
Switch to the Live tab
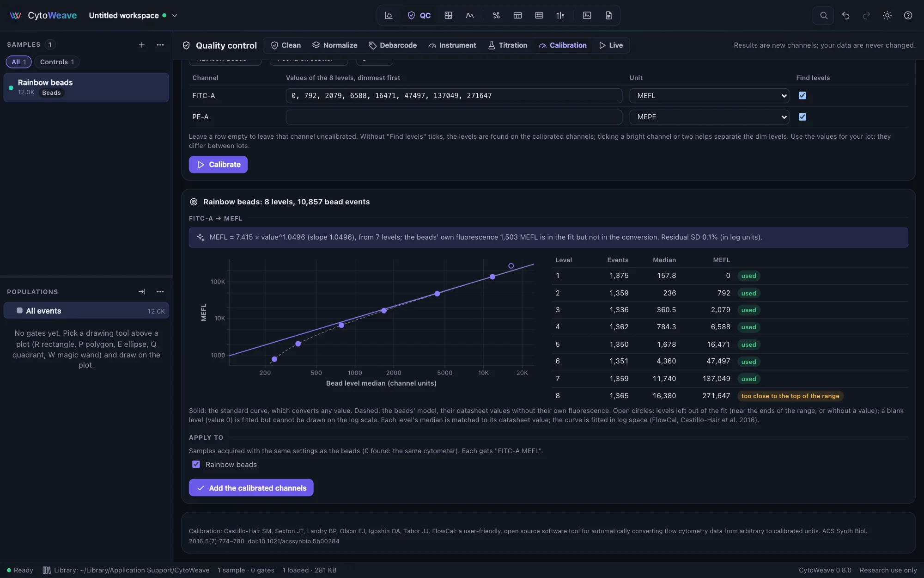[611, 45]
